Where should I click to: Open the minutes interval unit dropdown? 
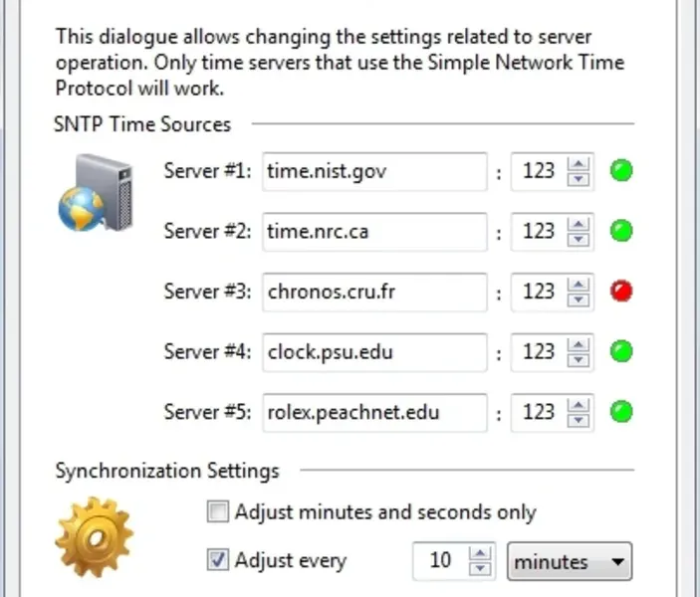(570, 561)
